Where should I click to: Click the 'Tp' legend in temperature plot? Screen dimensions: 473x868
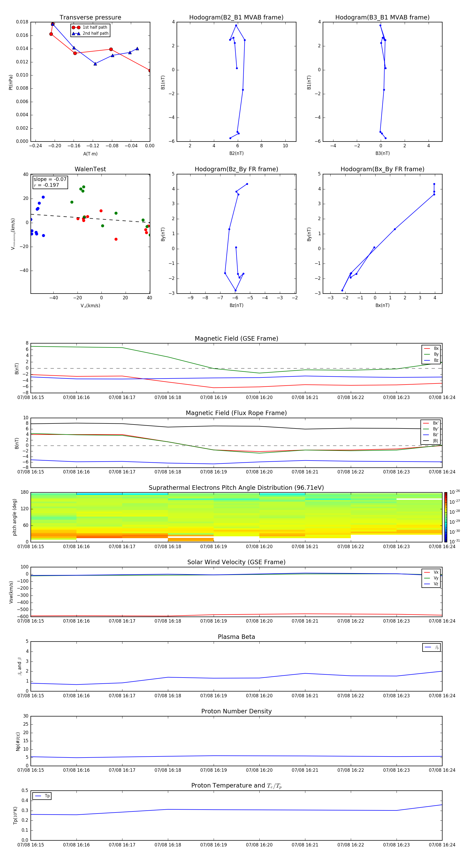[x=42, y=796]
